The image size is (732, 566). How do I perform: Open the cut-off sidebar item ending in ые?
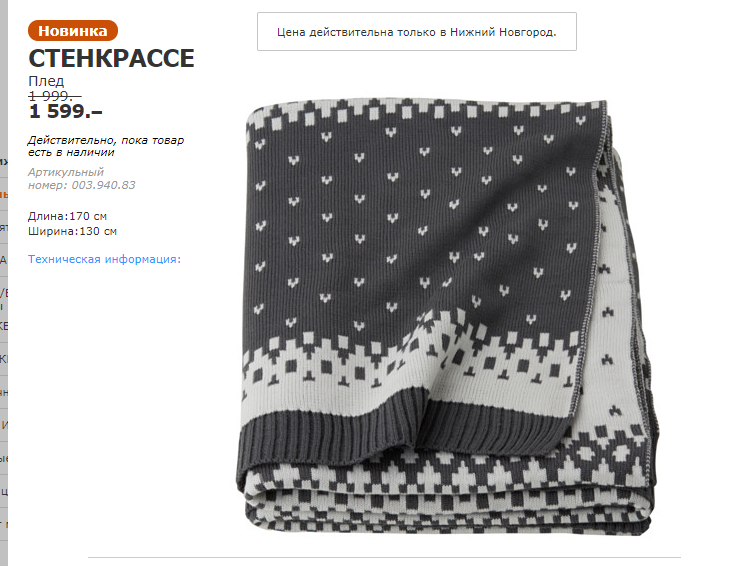tap(4, 459)
